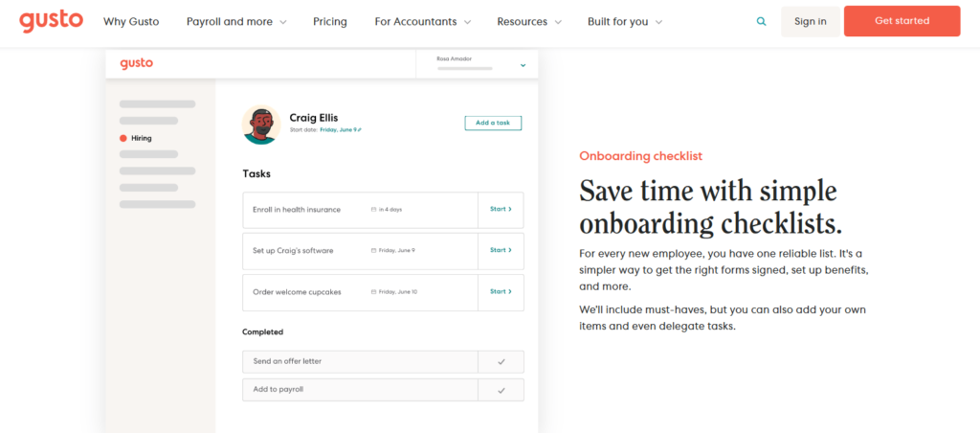Click the Gusto logo in the top navigation
This screenshot has height=433, width=980.
click(x=51, y=21)
